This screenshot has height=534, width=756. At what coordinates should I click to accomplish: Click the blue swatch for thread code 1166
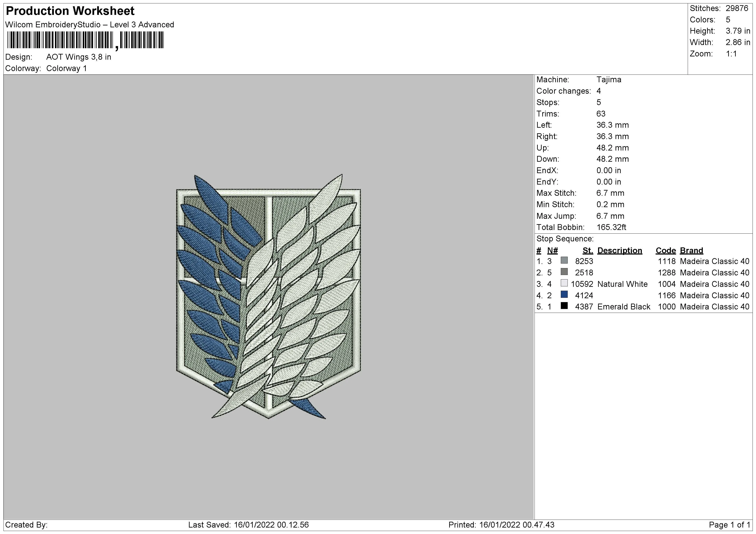[x=564, y=295]
